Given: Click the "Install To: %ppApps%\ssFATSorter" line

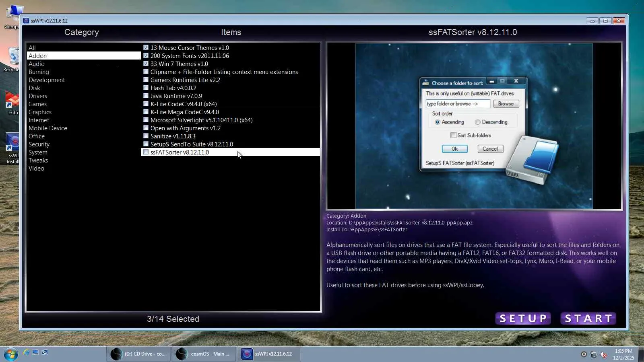Looking at the screenshot, I should [x=367, y=230].
